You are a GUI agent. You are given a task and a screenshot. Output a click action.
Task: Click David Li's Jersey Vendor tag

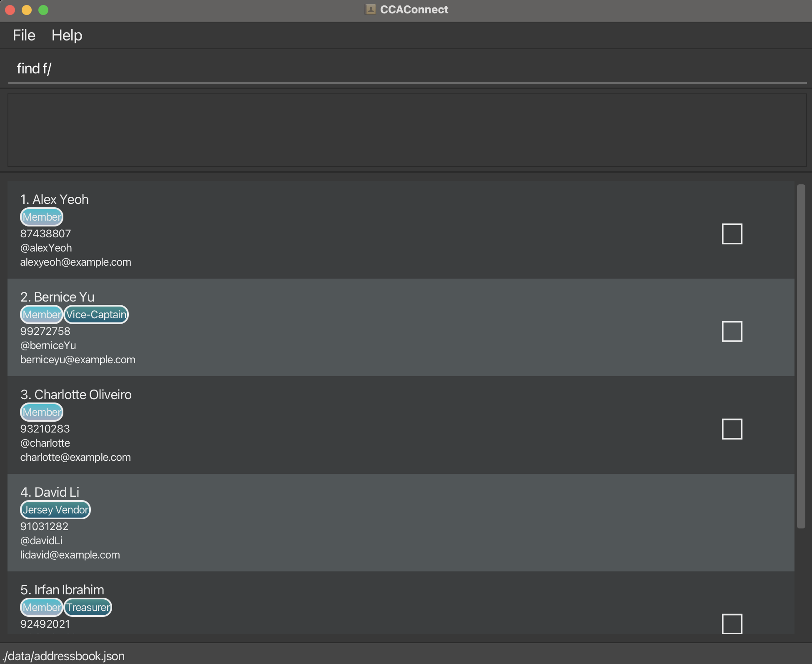[x=55, y=510]
